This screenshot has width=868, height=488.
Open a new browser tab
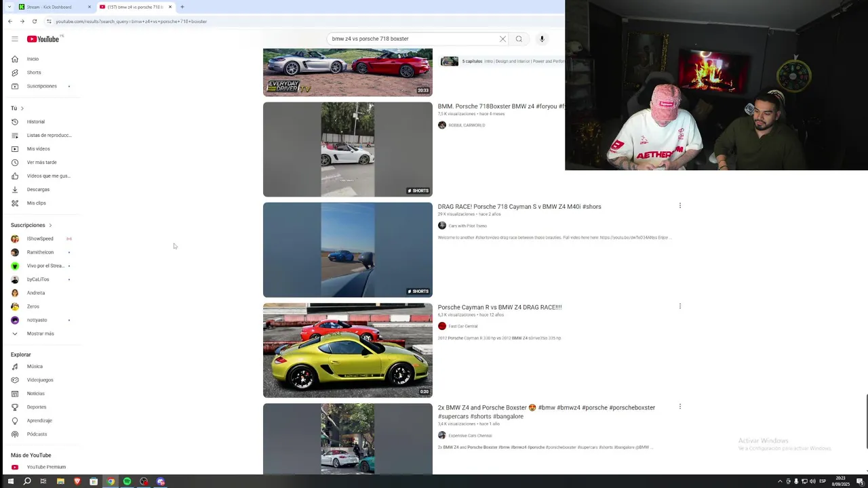pos(182,7)
